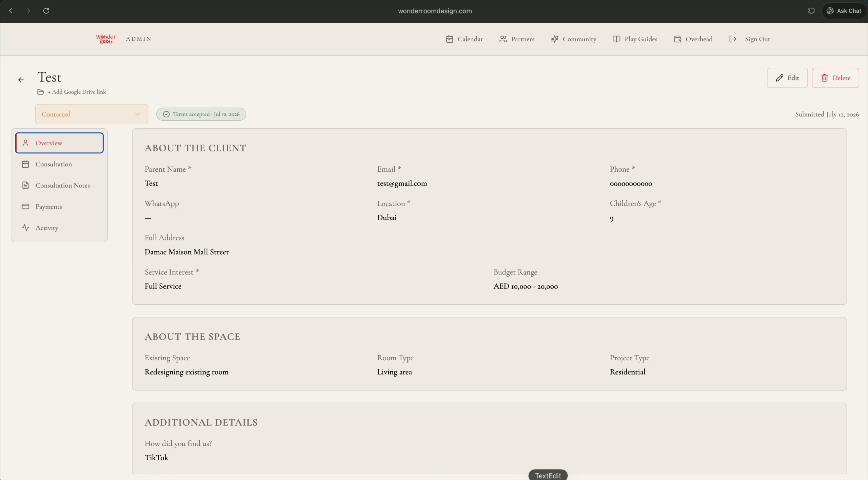Click the TextEdit tooltip label
Viewport: 868px width, 480px height.
tap(548, 475)
